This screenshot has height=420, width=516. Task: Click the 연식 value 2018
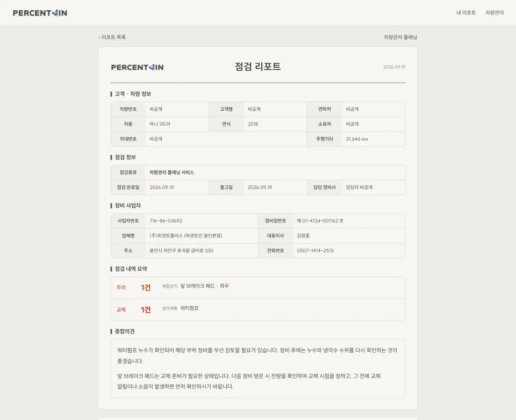[x=253, y=124]
